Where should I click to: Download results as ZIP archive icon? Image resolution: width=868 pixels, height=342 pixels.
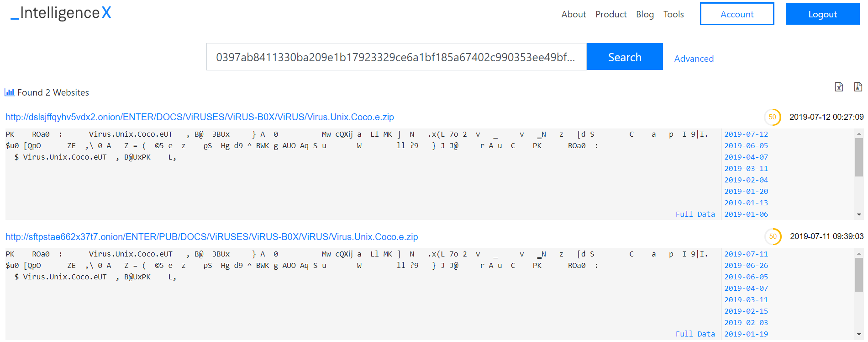pyautogui.click(x=858, y=87)
